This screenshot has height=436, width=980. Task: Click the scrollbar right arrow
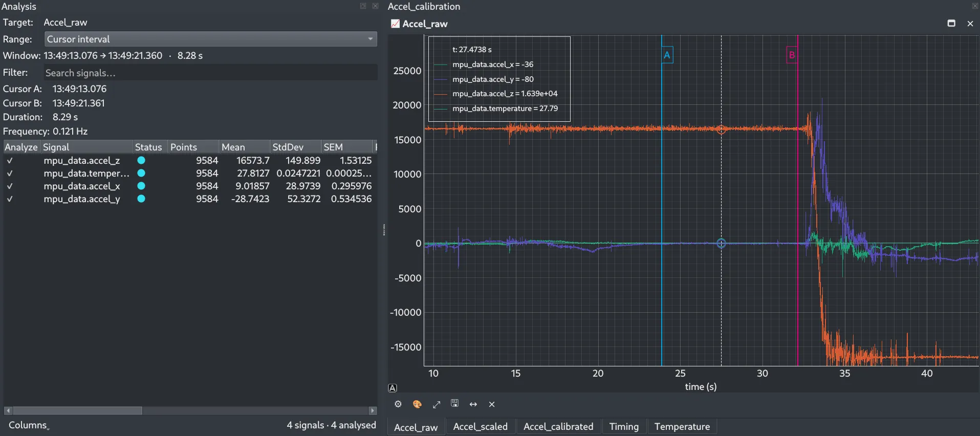click(373, 411)
